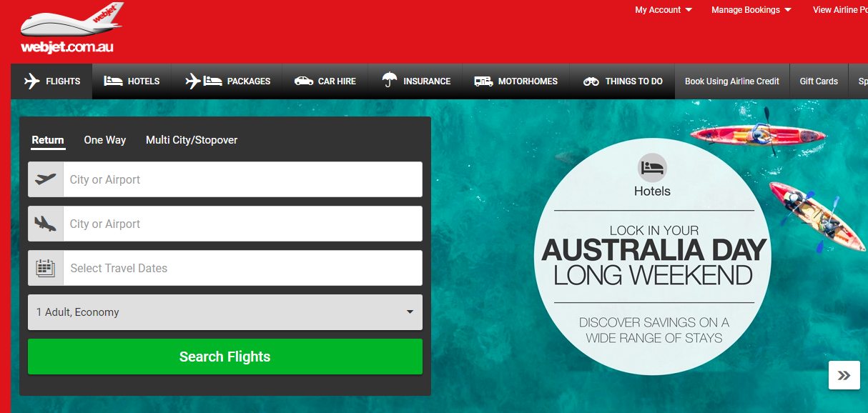Viewport: 868px width, 413px height.
Task: Click the Webjet airplane logo
Action: (x=71, y=20)
